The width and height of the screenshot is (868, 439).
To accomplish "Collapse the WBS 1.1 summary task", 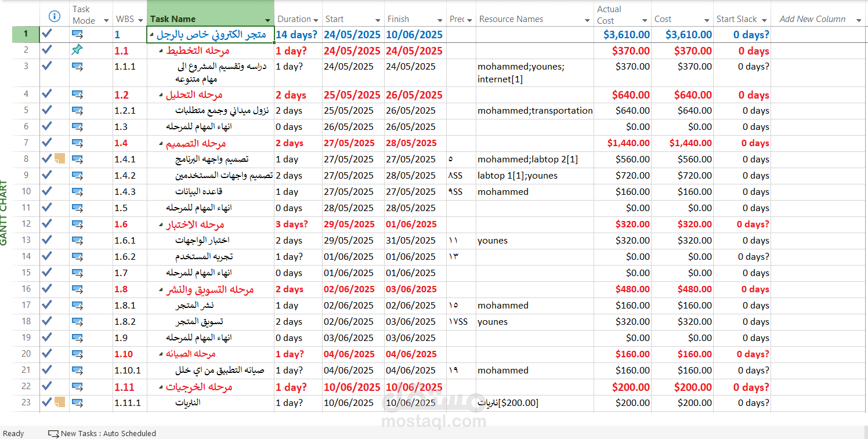I will [161, 51].
